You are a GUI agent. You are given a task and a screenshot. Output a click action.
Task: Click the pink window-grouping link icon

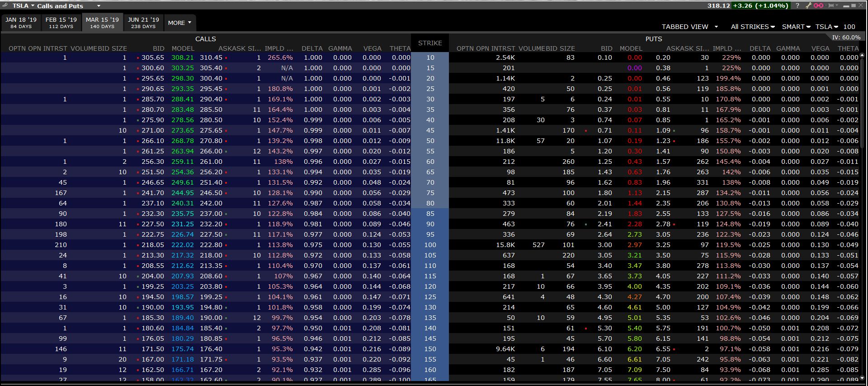coord(819,5)
